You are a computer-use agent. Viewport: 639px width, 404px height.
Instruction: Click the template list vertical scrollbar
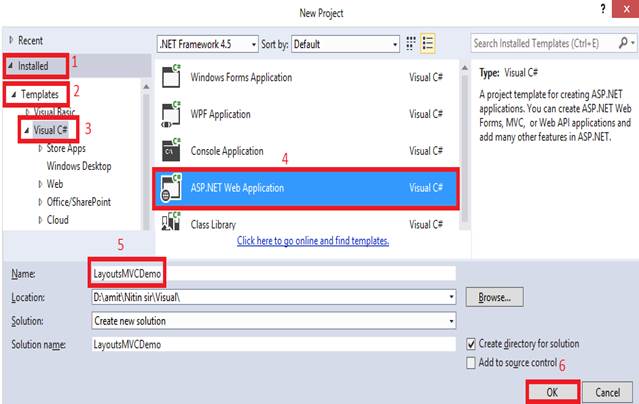(x=465, y=147)
